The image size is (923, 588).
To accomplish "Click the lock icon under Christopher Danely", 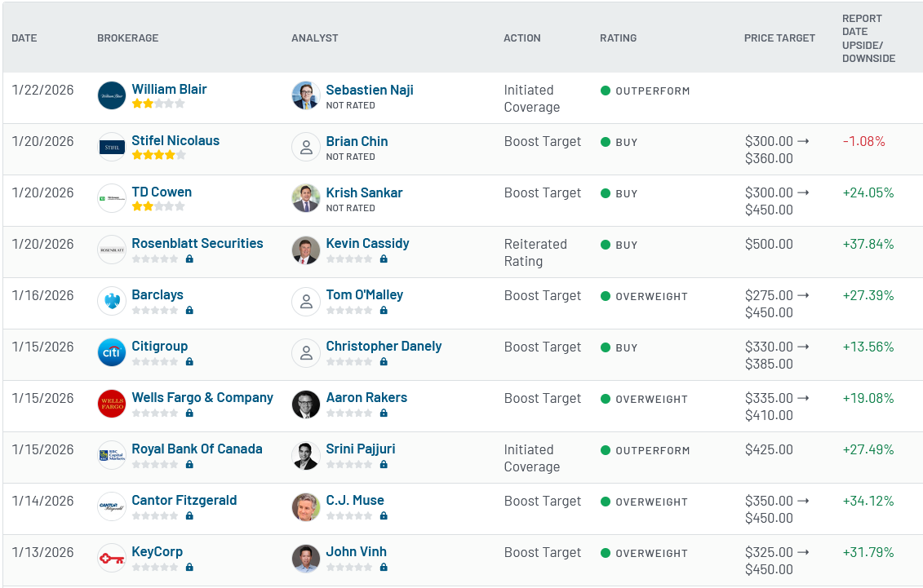I will coord(384,361).
